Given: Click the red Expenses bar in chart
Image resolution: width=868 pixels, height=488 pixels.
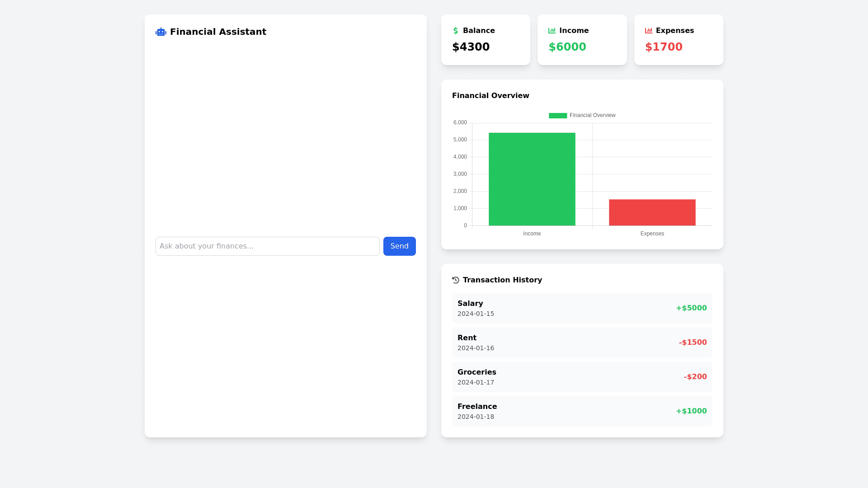Looking at the screenshot, I should 652,212.
